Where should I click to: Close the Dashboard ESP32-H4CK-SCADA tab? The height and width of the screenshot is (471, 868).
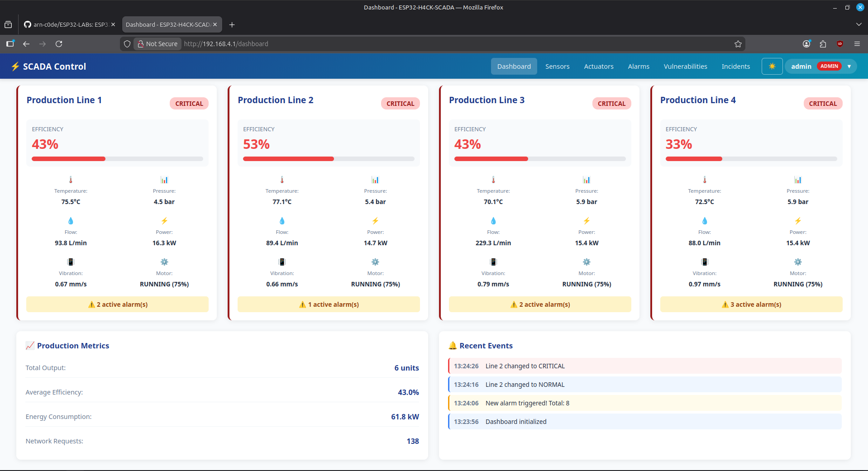(215, 25)
